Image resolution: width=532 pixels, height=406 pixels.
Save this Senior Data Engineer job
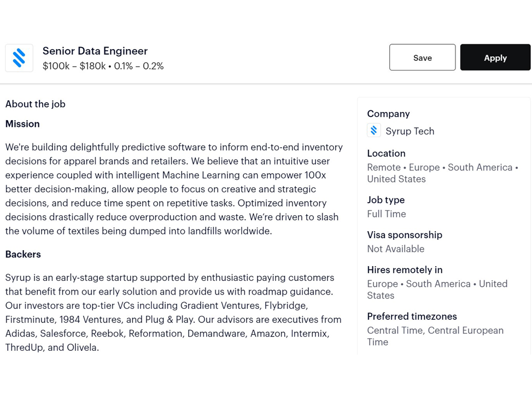click(x=423, y=57)
